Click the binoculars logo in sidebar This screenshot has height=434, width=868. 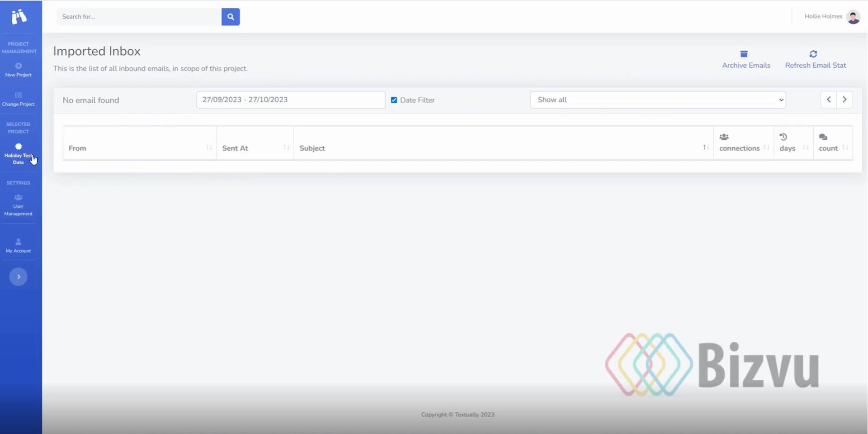coord(19,17)
